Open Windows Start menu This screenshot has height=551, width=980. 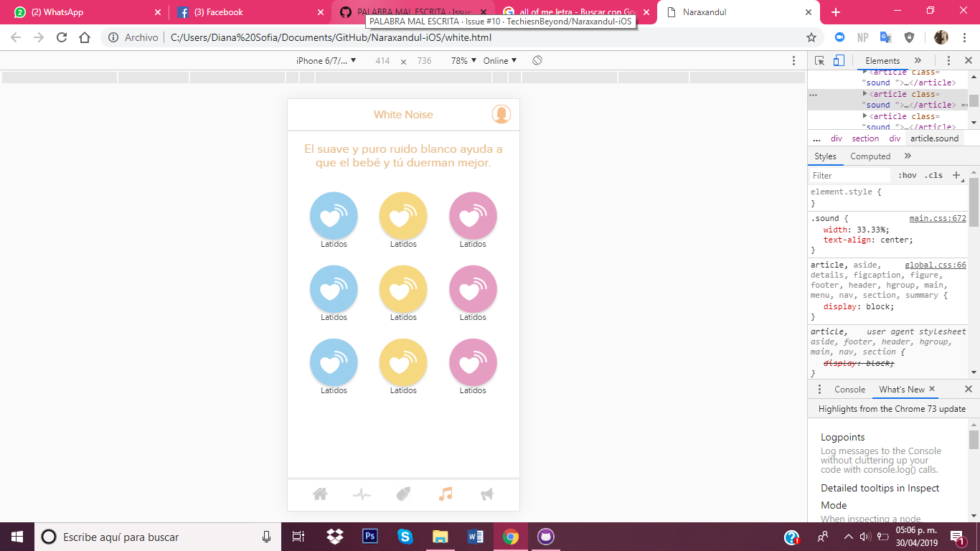[17, 537]
